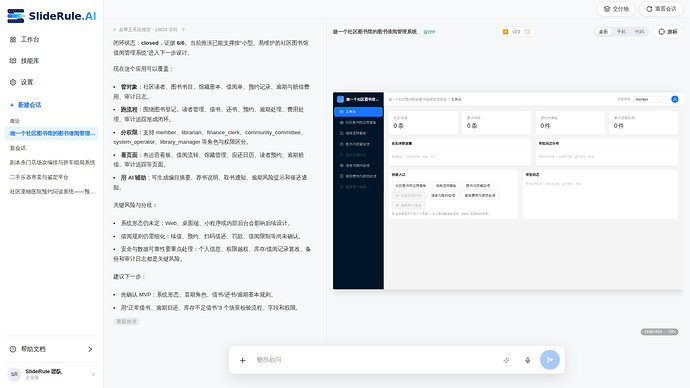This screenshot has height=388, width=690.
Task: Click quick entry button 借阅流转看板
Action: (446, 186)
